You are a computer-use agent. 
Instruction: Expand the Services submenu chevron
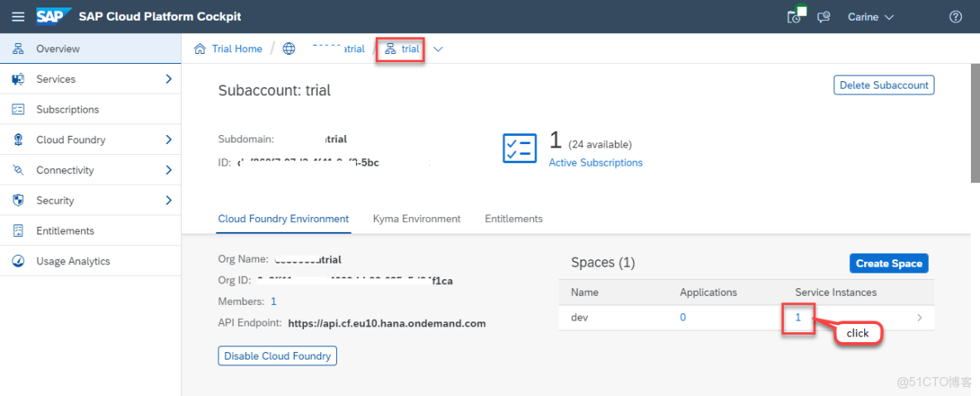168,79
